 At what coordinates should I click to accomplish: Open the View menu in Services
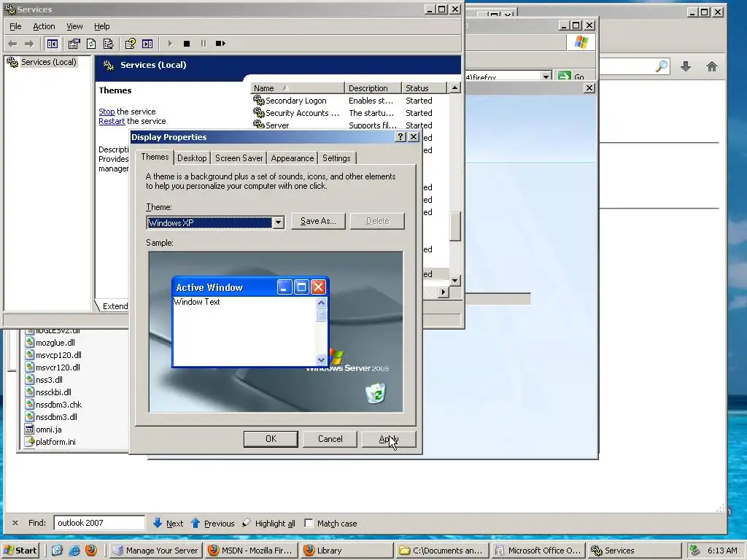74,26
